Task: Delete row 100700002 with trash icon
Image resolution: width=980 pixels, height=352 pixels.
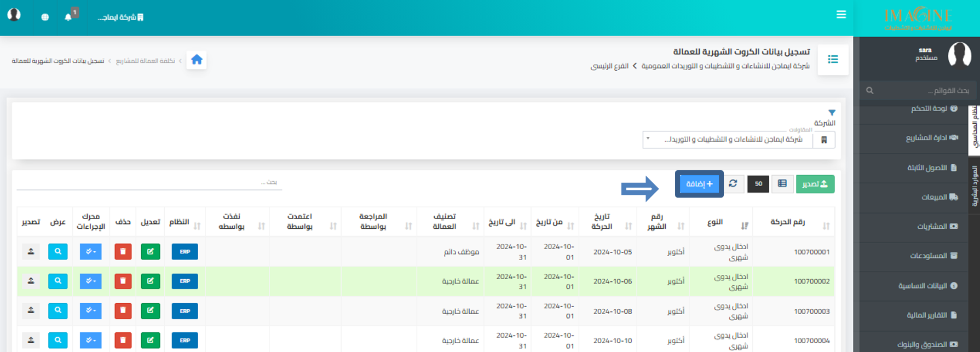Action: pos(123,281)
